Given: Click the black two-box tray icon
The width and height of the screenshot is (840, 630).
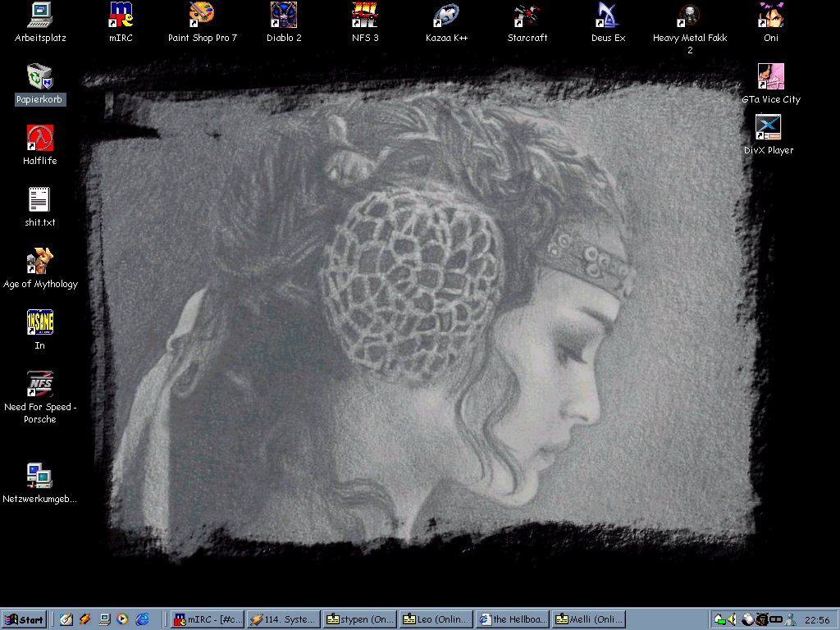Looking at the screenshot, I should (776, 620).
